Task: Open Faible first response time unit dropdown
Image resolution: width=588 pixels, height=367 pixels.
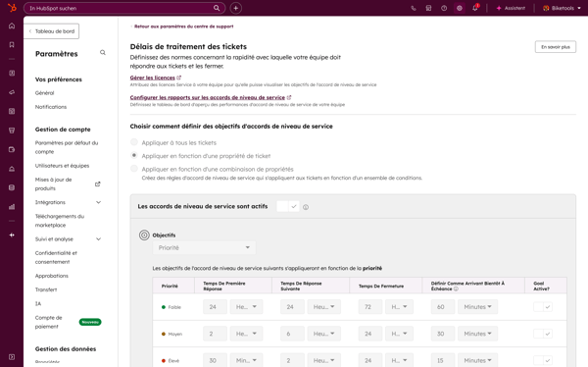Action: 246,307
